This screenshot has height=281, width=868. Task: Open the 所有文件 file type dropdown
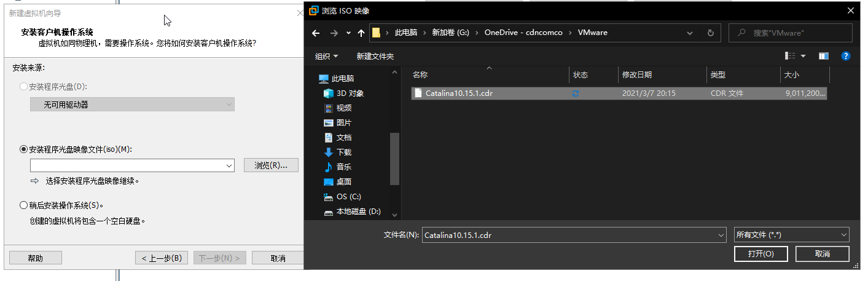point(843,235)
